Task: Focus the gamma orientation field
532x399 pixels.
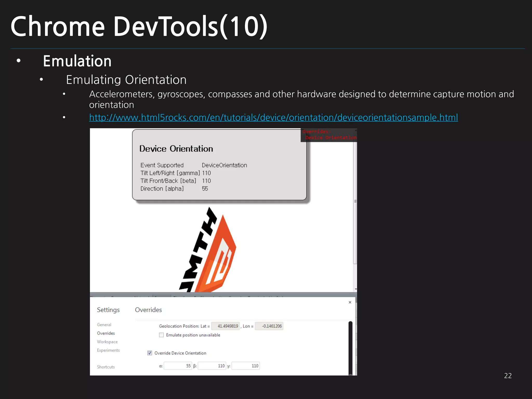Action: [x=246, y=366]
